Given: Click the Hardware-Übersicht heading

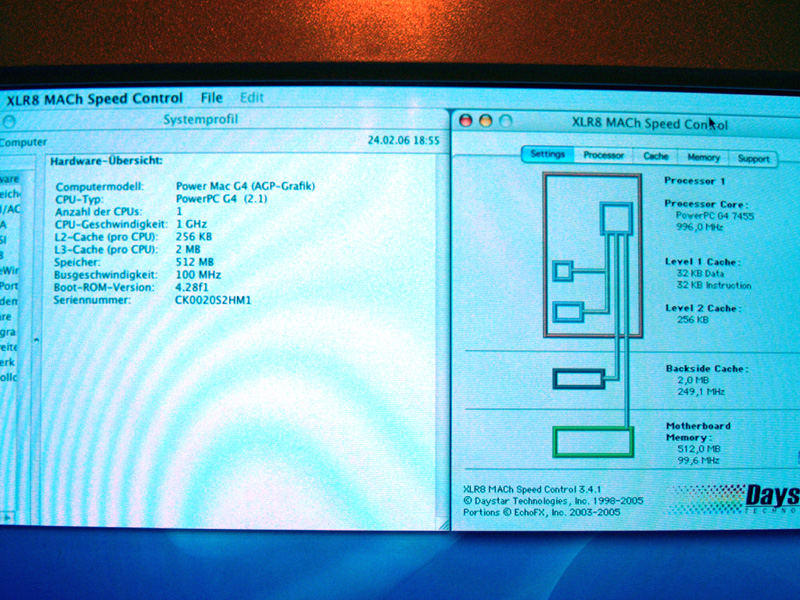Looking at the screenshot, I should coord(106,161).
